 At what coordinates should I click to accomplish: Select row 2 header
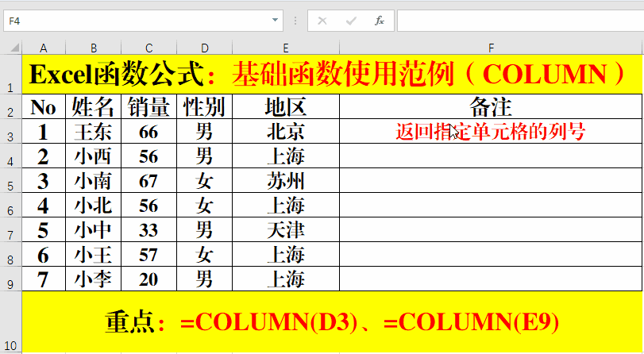pos(10,107)
